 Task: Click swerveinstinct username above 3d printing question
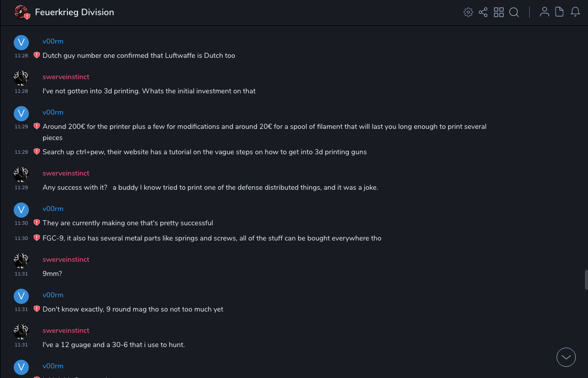[x=66, y=77]
